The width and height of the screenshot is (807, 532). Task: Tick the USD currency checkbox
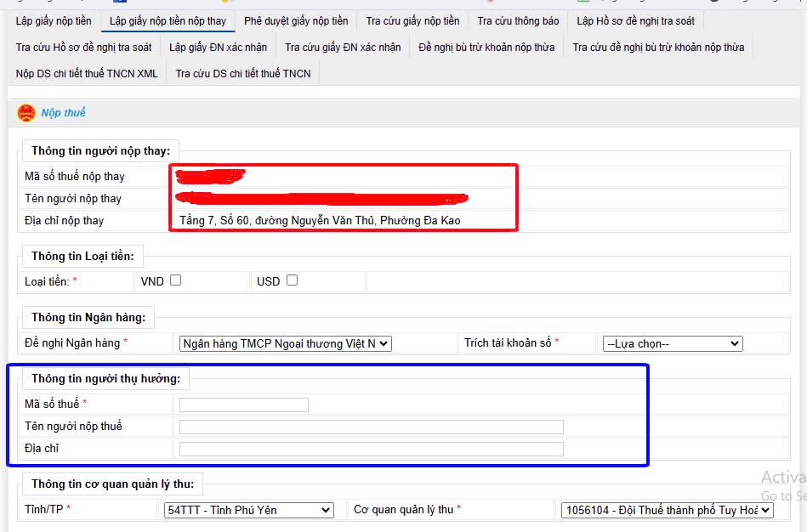(292, 280)
